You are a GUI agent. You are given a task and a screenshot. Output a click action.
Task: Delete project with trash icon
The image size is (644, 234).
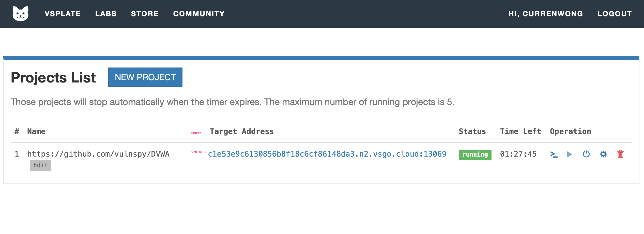pos(620,154)
